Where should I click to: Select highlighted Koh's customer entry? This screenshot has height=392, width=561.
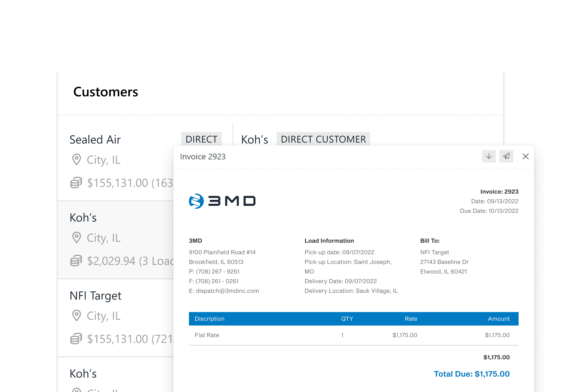click(83, 218)
